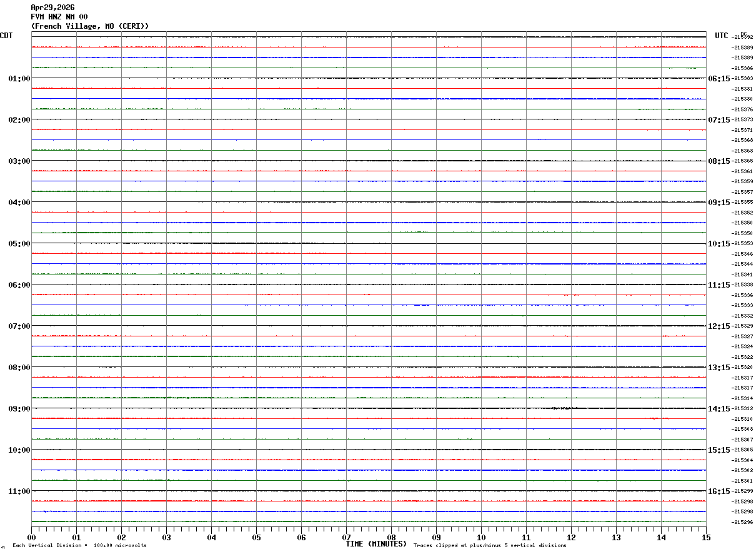Image resolution: width=756 pixels, height=554 pixels.
Task: Click the DC offset value '-215373'
Action: (x=742, y=119)
